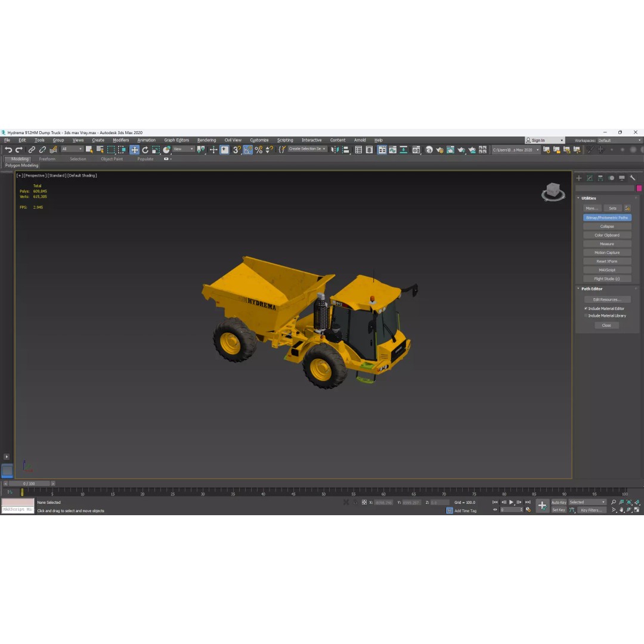Click the Render Production teapot icon
The height and width of the screenshot is (644, 644).
[461, 150]
